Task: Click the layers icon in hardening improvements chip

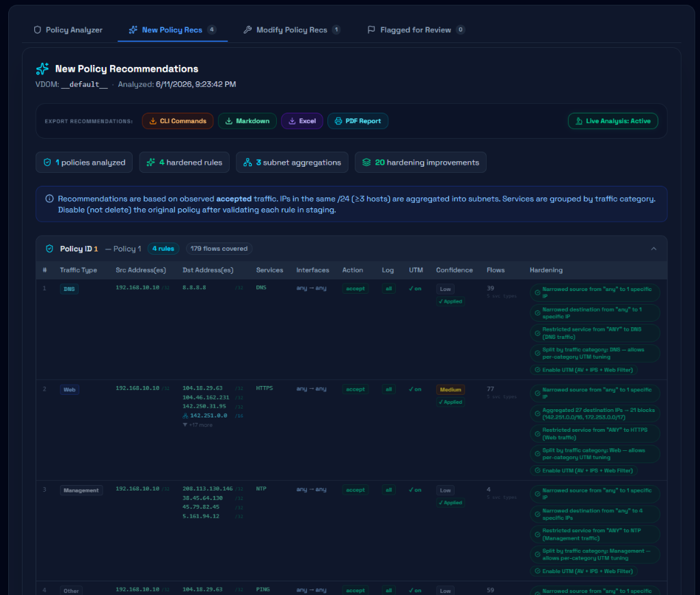Action: click(x=366, y=163)
